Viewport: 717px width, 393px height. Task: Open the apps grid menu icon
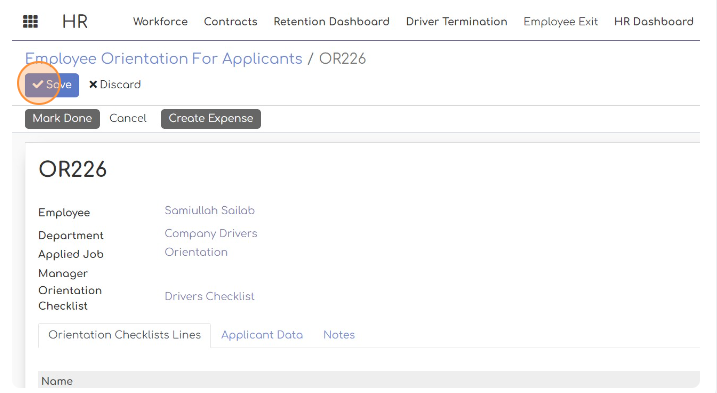pyautogui.click(x=30, y=22)
